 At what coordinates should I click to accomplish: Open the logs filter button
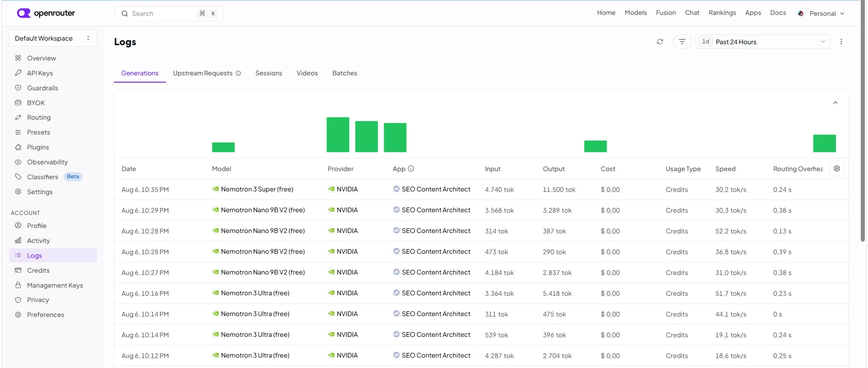(x=682, y=42)
